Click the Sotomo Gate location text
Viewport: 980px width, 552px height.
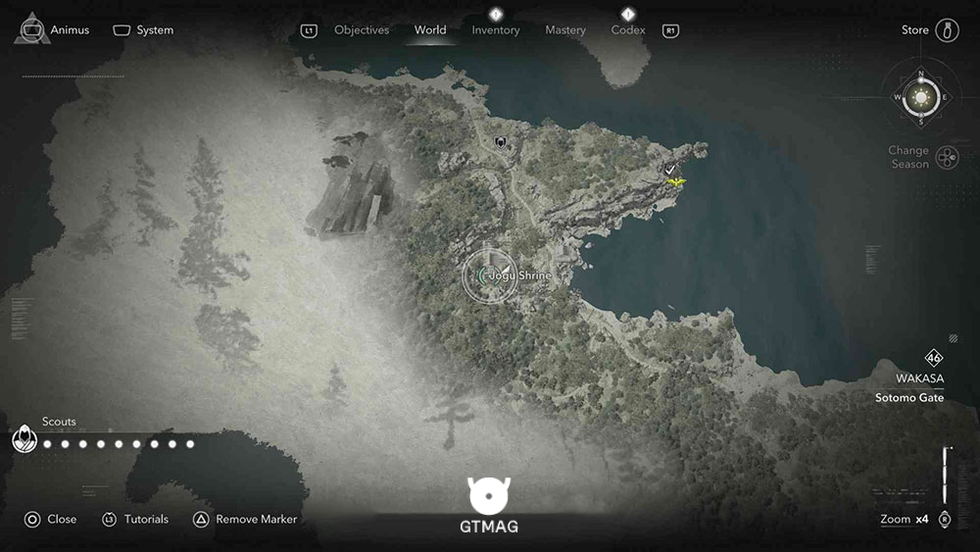pyautogui.click(x=909, y=398)
